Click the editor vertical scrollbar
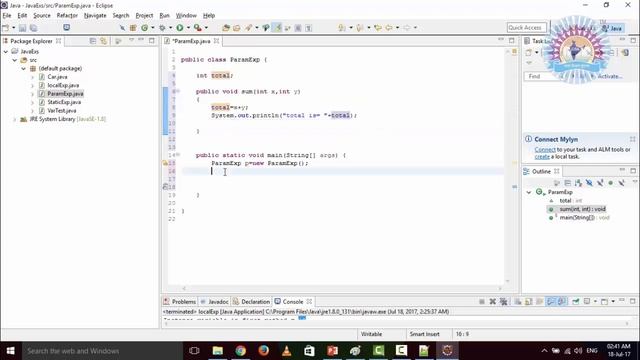 (x=507, y=167)
